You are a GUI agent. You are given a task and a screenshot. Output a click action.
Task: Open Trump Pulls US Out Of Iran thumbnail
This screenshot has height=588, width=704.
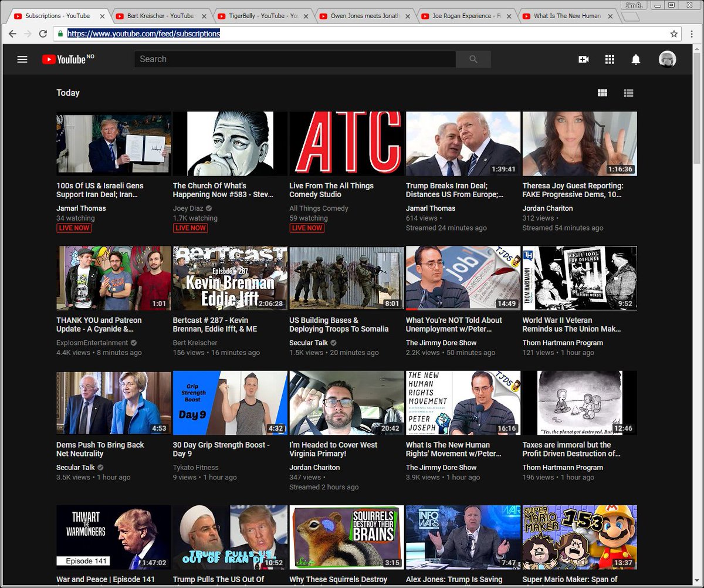click(x=230, y=538)
